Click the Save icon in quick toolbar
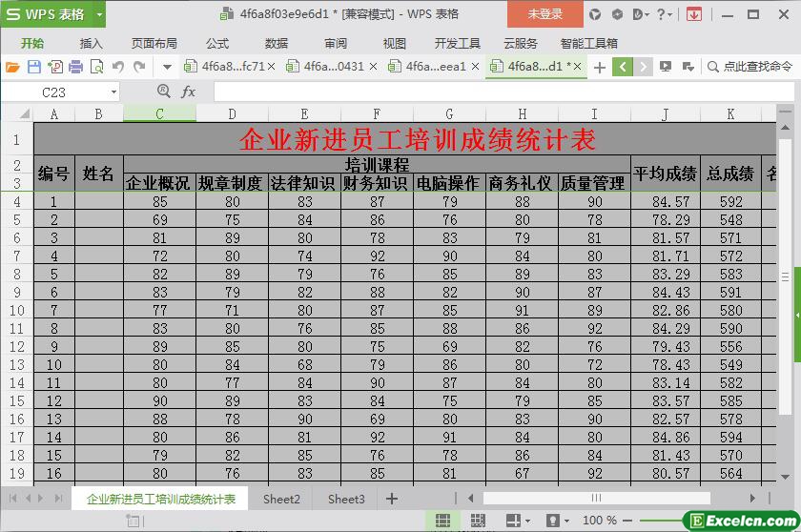Screen dimensions: 801x532 click(x=33, y=67)
